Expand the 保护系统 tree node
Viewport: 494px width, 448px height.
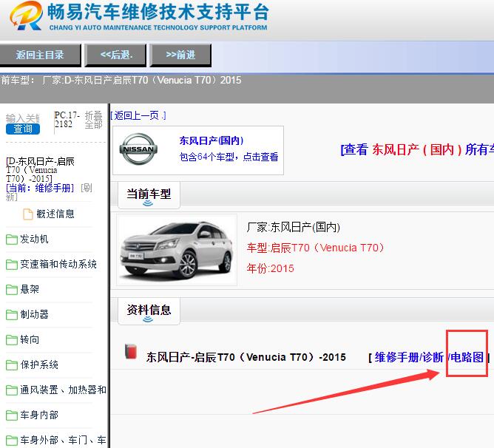tap(39, 364)
